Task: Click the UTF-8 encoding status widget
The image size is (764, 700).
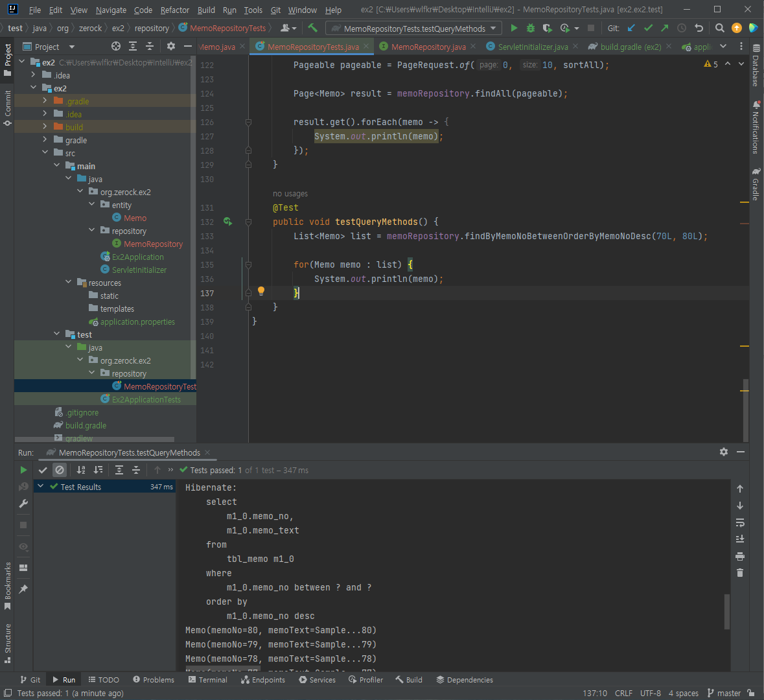Action: [651, 693]
